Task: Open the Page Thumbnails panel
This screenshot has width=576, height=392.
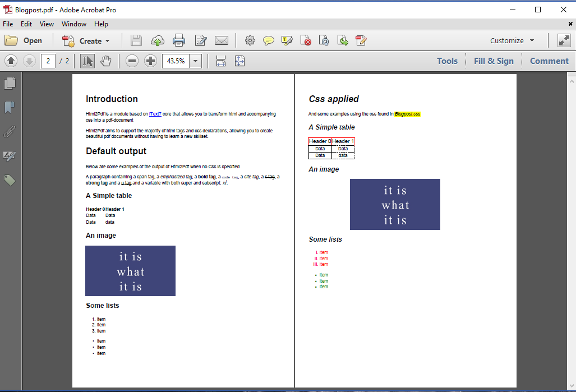Action: (x=10, y=84)
